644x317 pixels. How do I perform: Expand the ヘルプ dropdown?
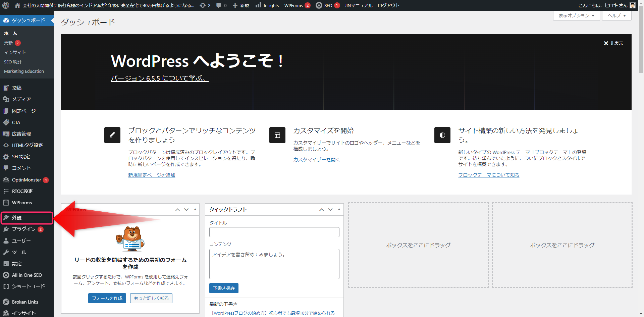(616, 15)
